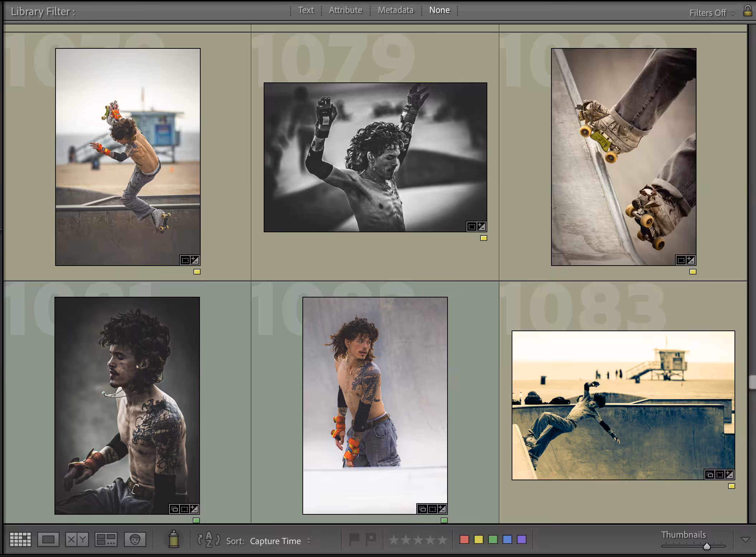Set rating to four stars

[430, 539]
